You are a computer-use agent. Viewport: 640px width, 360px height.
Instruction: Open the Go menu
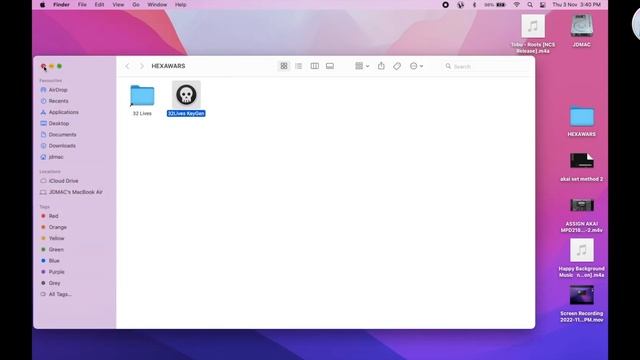pyautogui.click(x=136, y=5)
